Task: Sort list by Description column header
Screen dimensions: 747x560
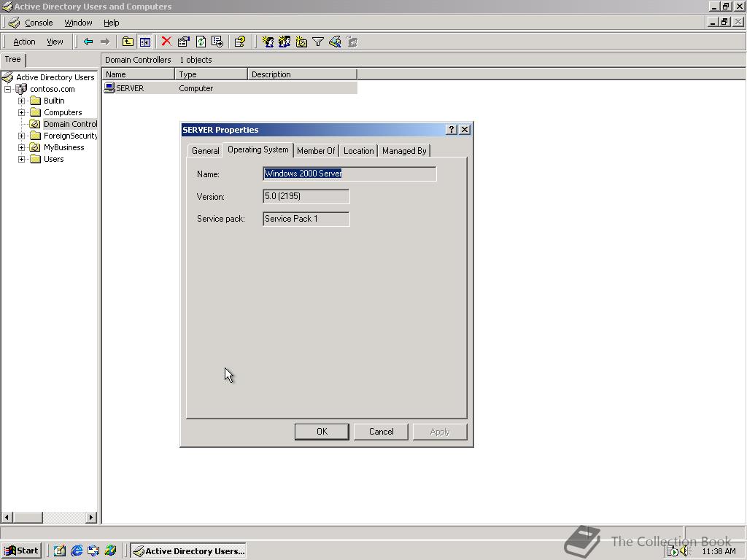Action: point(302,74)
